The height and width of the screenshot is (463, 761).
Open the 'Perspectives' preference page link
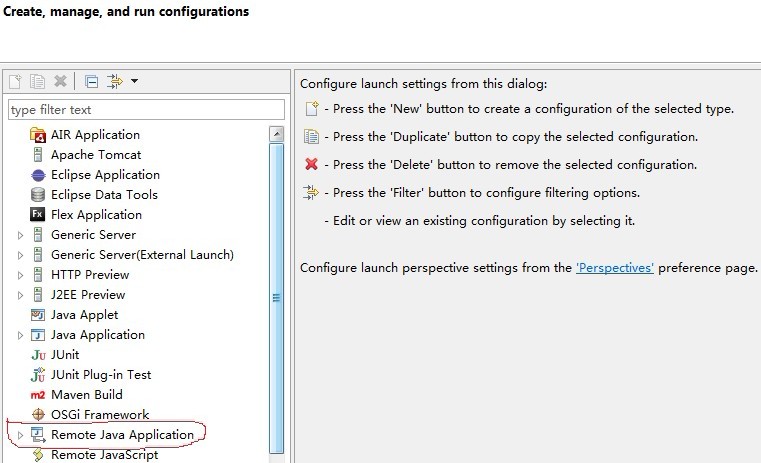point(614,268)
